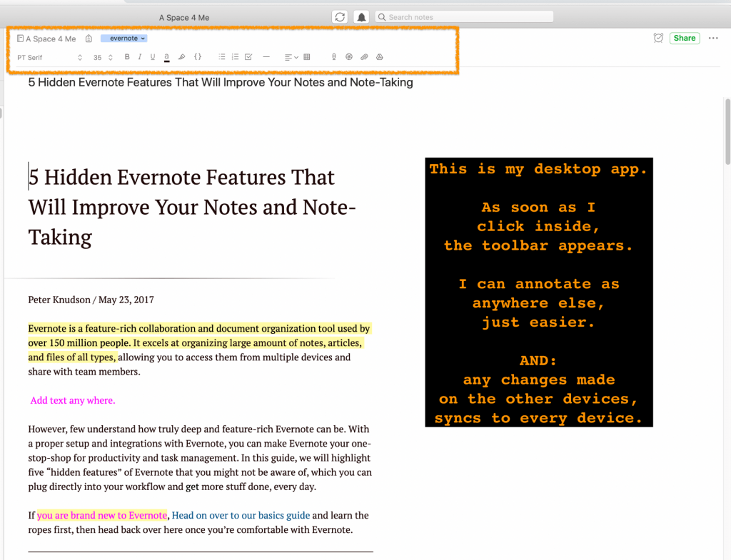Record an audio note with microphone
Image resolution: width=731 pixels, height=560 pixels.
pyautogui.click(x=334, y=57)
